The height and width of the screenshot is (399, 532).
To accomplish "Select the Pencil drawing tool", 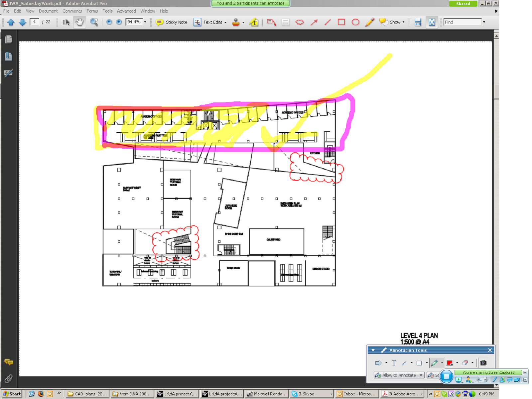I will pyautogui.click(x=370, y=22).
